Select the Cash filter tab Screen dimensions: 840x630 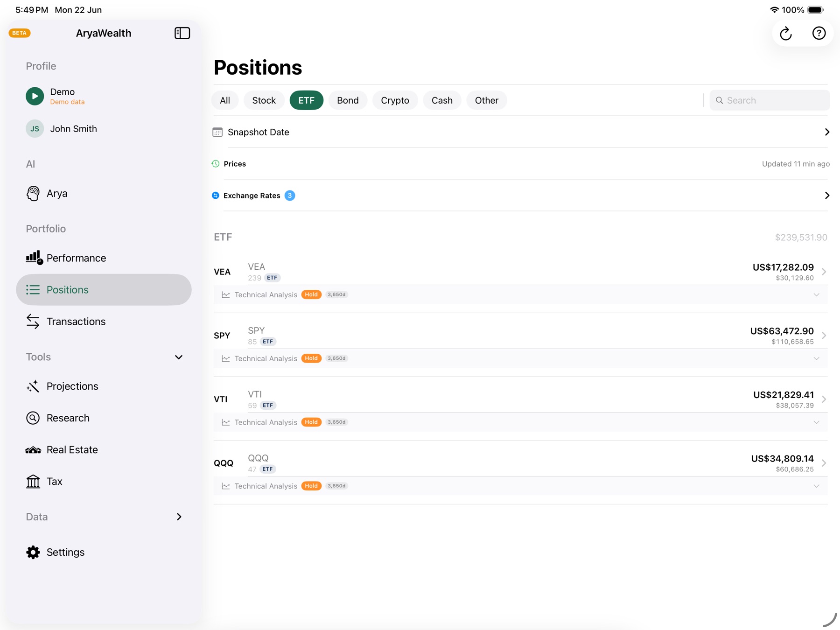[x=442, y=100]
